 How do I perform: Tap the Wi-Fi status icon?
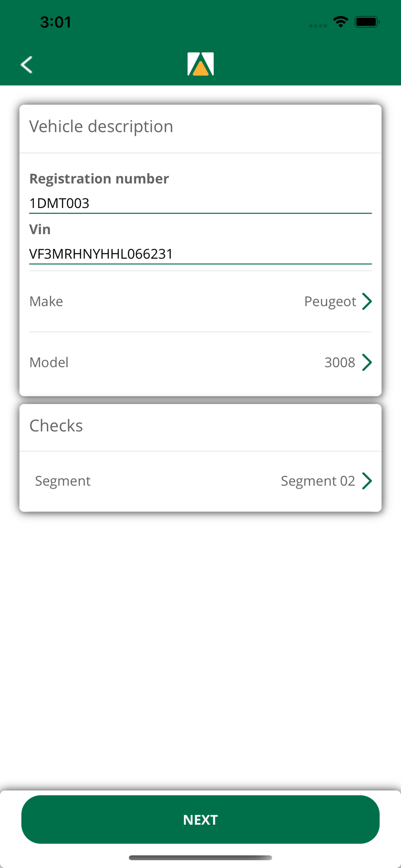(341, 22)
